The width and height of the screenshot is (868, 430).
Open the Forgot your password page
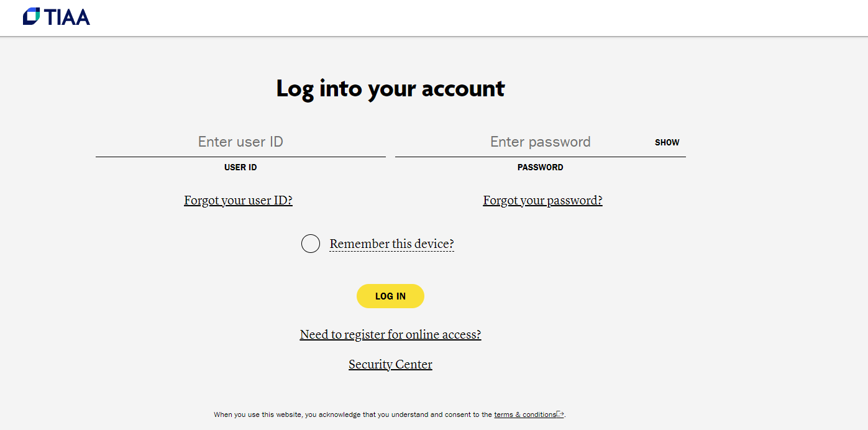tap(542, 200)
